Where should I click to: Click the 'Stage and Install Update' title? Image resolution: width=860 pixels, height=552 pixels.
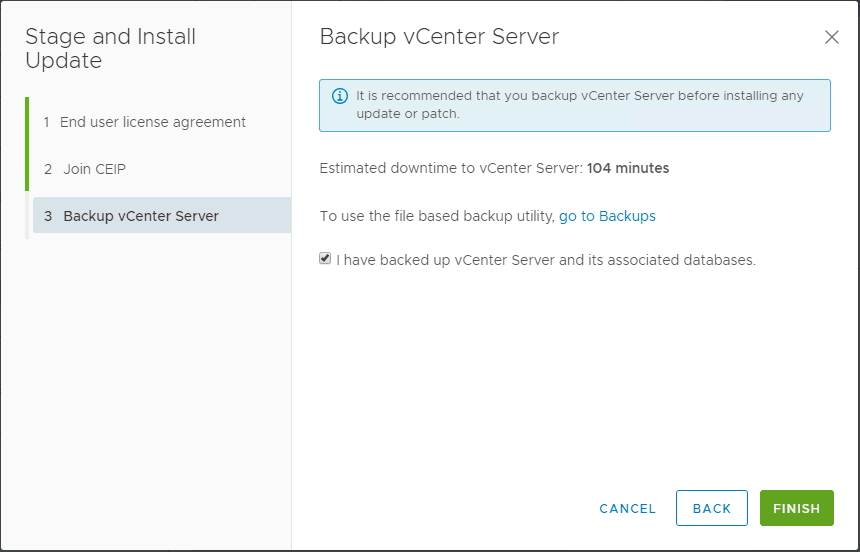110,49
